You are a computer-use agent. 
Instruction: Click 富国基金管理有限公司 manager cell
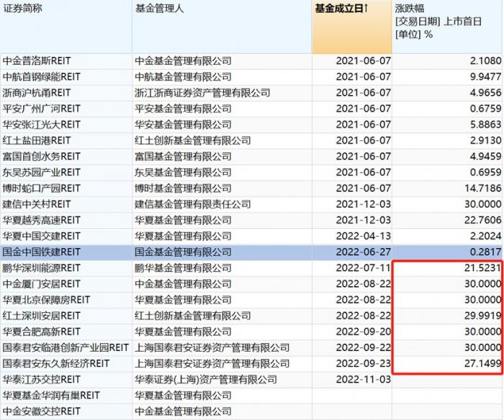coord(222,157)
